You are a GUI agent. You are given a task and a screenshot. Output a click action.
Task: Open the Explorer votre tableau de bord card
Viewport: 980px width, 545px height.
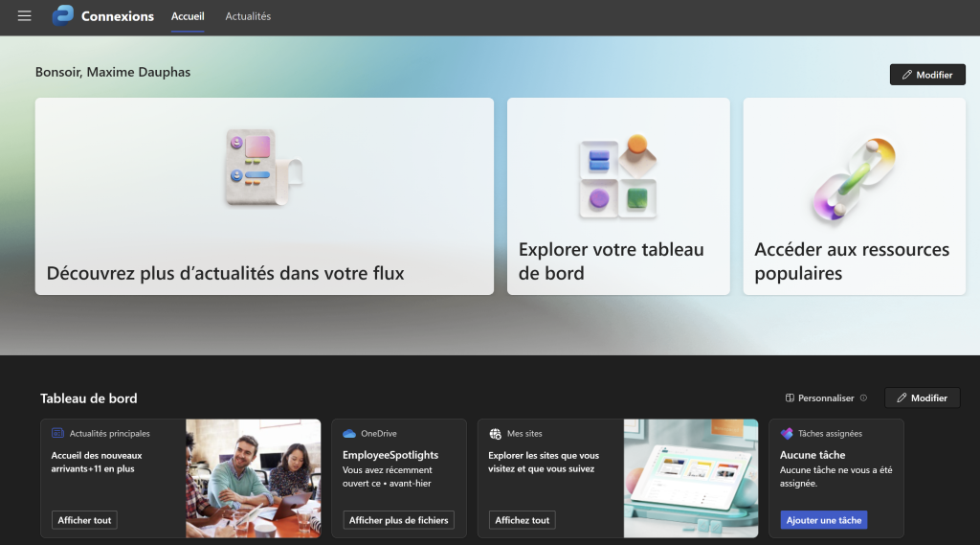[x=618, y=196]
